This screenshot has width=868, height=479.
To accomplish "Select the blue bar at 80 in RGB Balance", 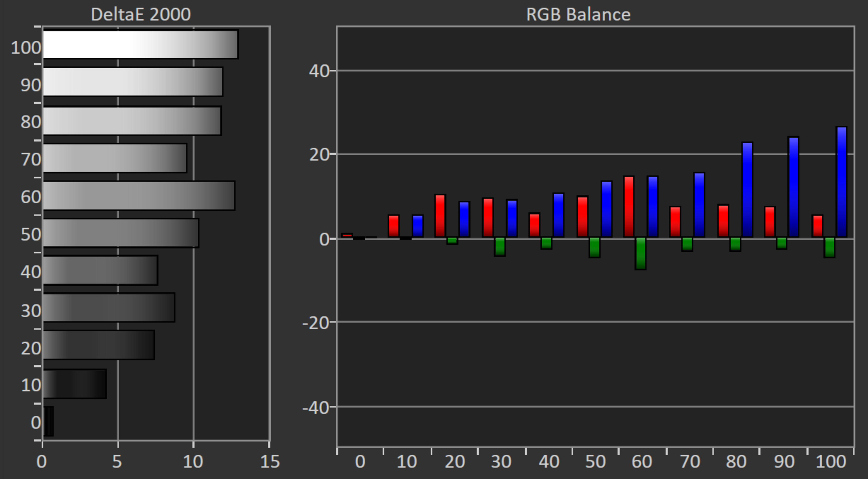I will (x=747, y=190).
